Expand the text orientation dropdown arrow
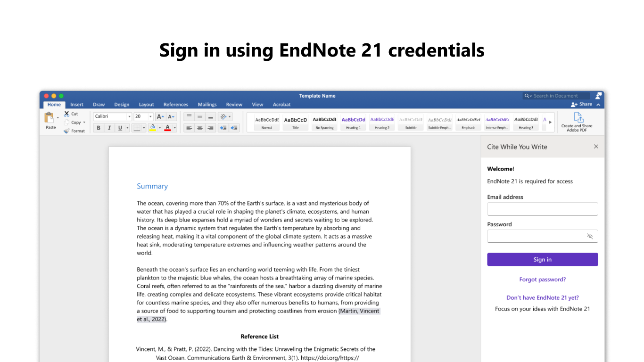 pos(230,116)
